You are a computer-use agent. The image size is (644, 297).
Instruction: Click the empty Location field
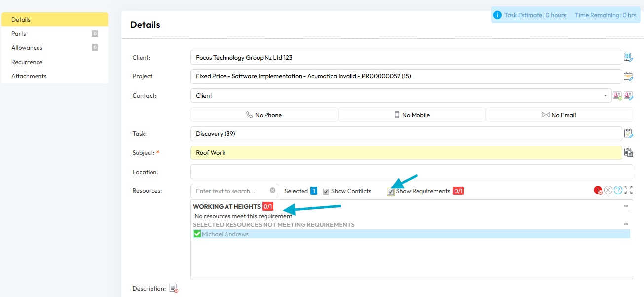[x=412, y=172]
